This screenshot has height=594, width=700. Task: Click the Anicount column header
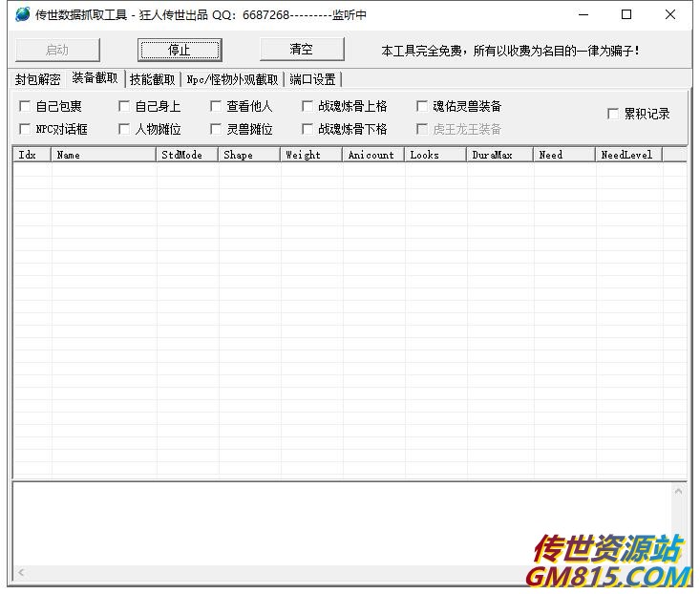click(x=373, y=155)
